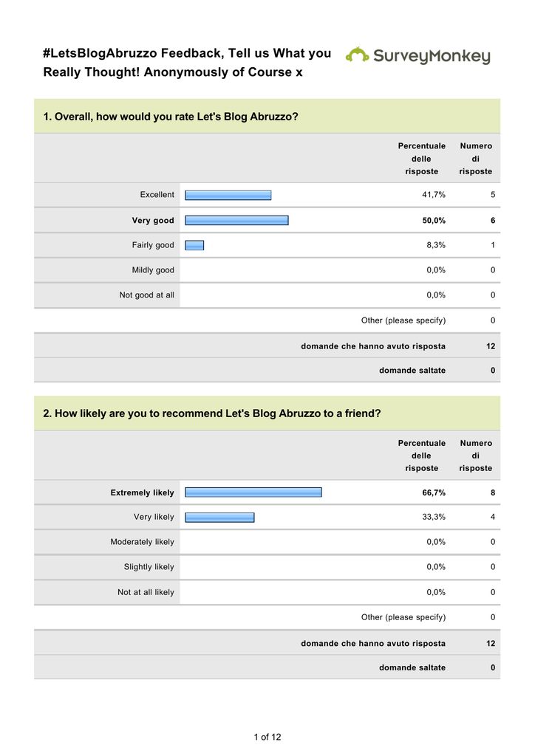Select question 2 heading about recommending to a friend
The height and width of the screenshot is (756, 535).
click(x=212, y=413)
